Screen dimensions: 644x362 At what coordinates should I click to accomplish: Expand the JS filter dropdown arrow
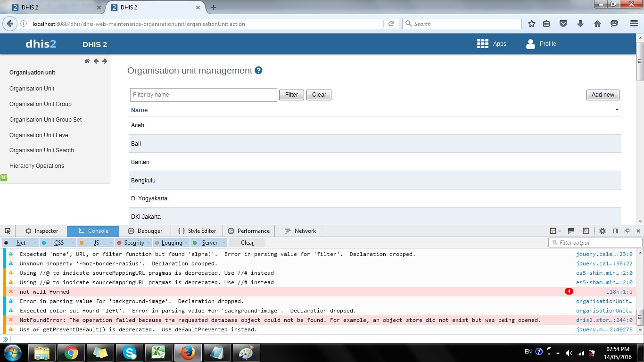(111, 243)
